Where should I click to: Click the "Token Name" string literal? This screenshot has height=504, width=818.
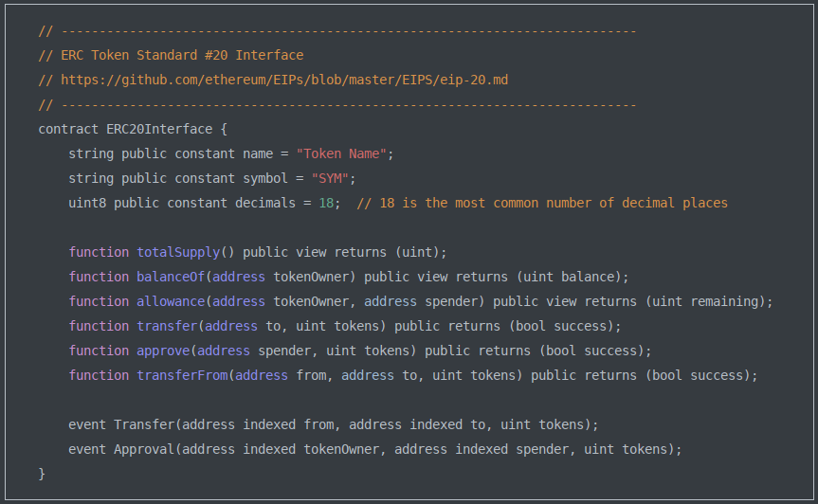pyautogui.click(x=341, y=153)
